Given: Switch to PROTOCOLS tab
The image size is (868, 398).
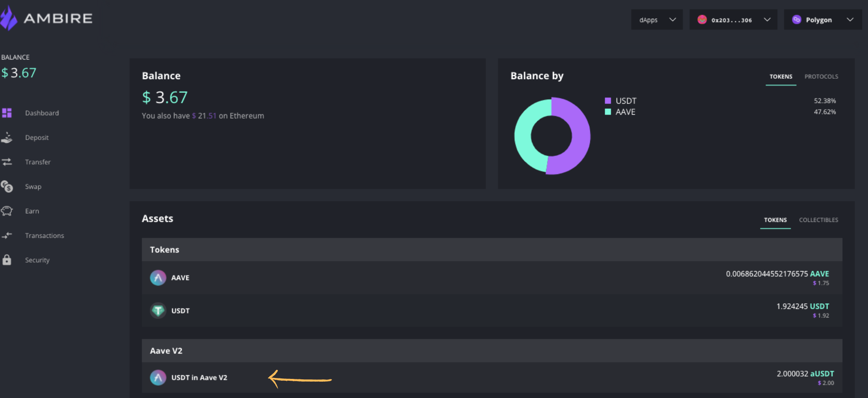Looking at the screenshot, I should point(821,76).
